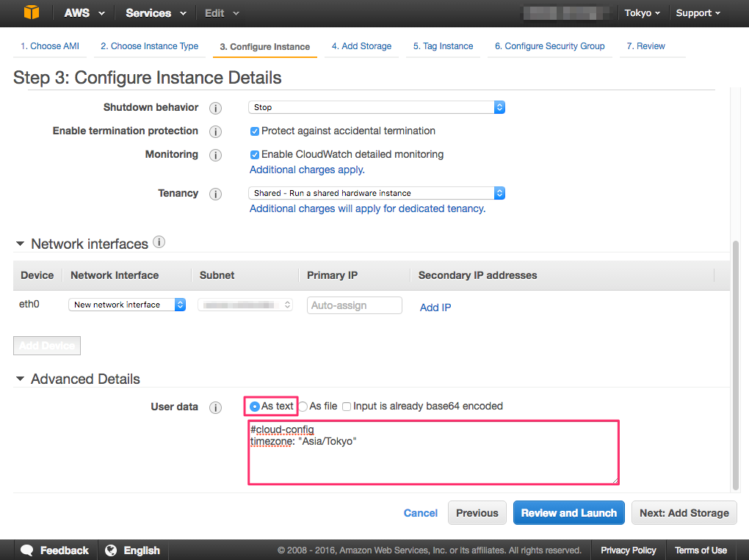
Task: Open the Shutdown behavior dropdown
Action: pos(377,107)
